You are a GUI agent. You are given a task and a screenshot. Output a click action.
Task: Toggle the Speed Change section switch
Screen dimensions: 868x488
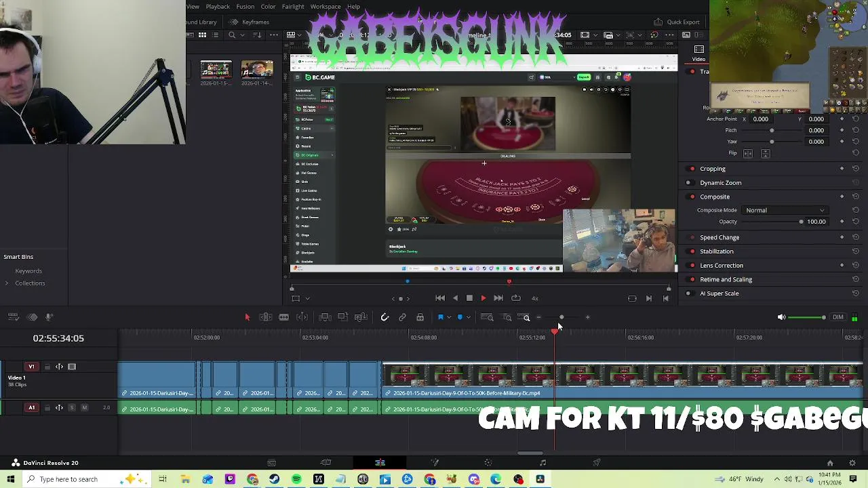tap(692, 237)
